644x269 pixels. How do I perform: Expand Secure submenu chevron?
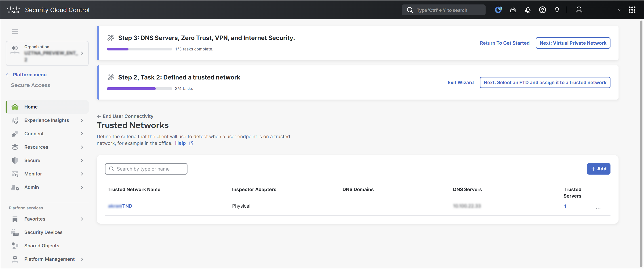point(82,160)
